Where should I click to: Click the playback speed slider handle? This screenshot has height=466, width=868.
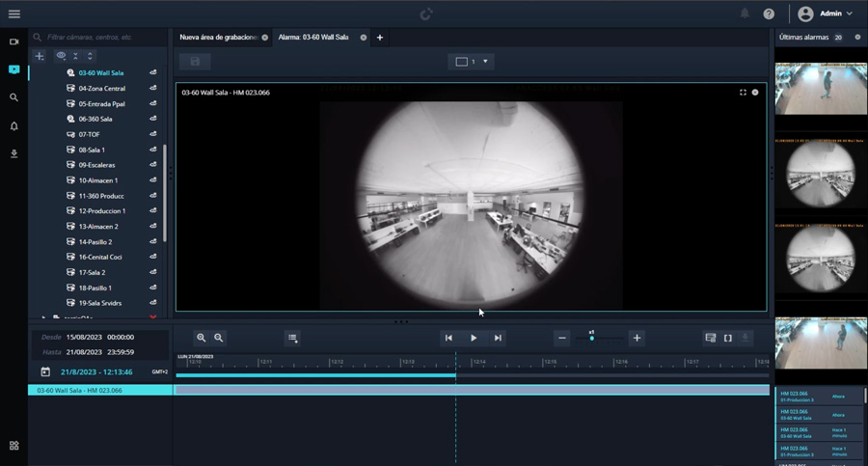click(592, 339)
